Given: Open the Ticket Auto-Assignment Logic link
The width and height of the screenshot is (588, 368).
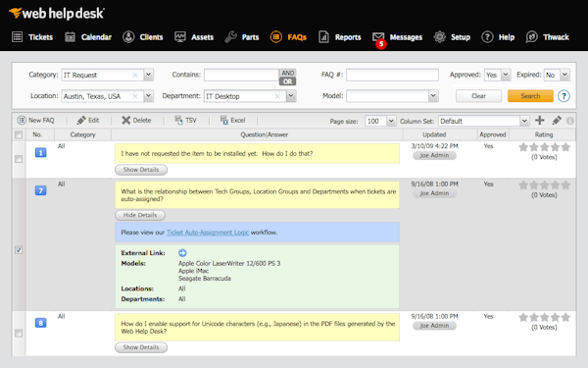Looking at the screenshot, I should (x=208, y=233).
